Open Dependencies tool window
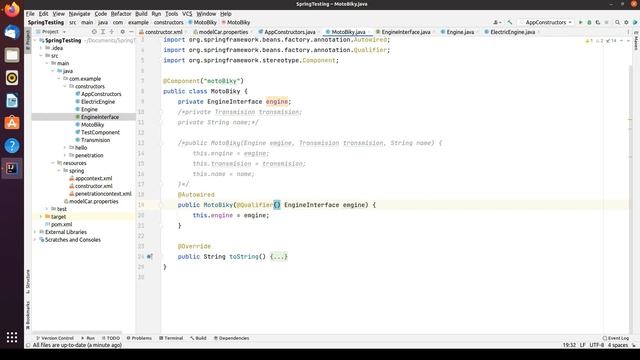The height and width of the screenshot is (360, 640). click(231, 338)
